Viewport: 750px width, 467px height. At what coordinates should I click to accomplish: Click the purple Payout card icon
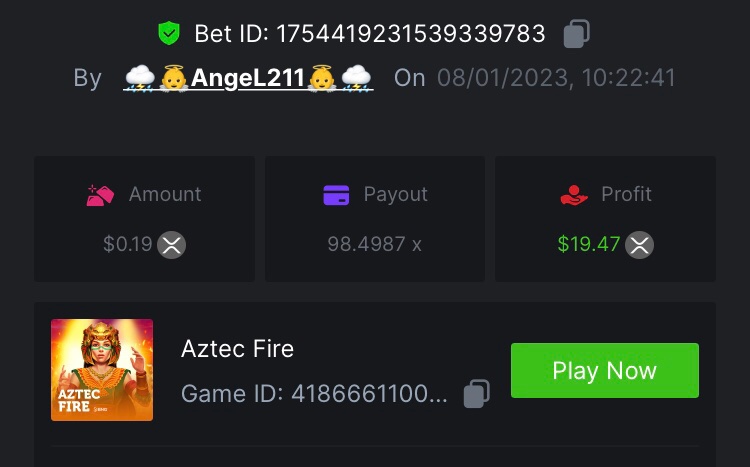click(x=336, y=195)
